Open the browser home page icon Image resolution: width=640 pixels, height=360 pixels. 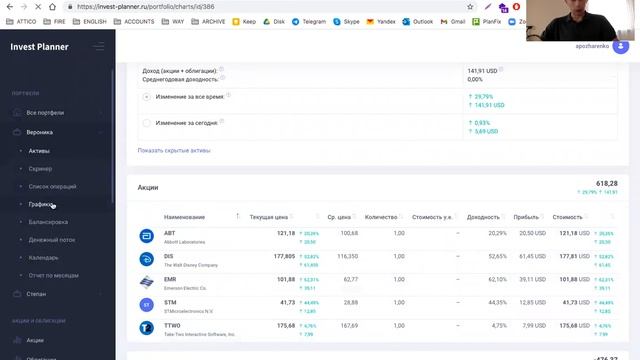coord(52,7)
